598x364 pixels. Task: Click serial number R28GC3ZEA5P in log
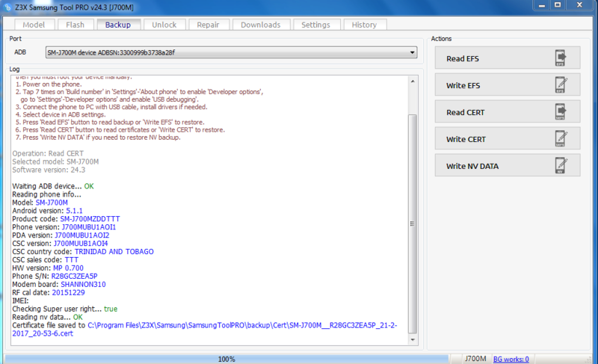tap(74, 277)
